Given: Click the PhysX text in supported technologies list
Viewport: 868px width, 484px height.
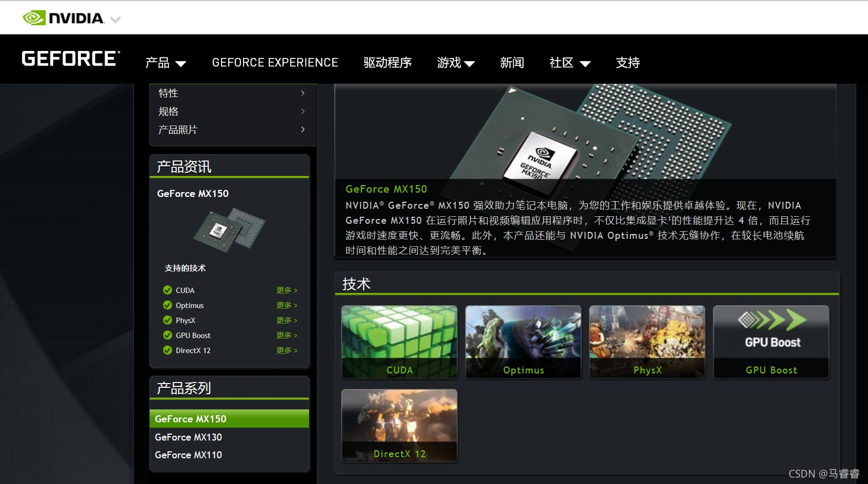Looking at the screenshot, I should (186, 320).
